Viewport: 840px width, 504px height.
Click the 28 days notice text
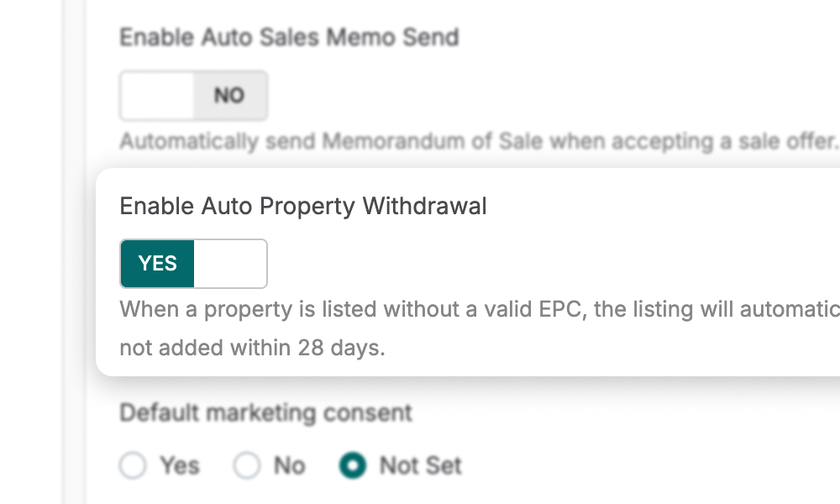point(252,347)
